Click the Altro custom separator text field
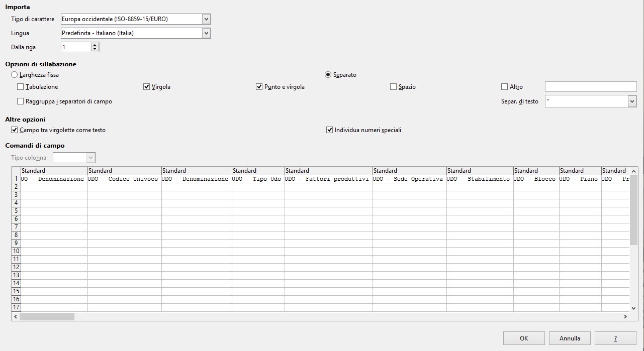 click(x=590, y=87)
